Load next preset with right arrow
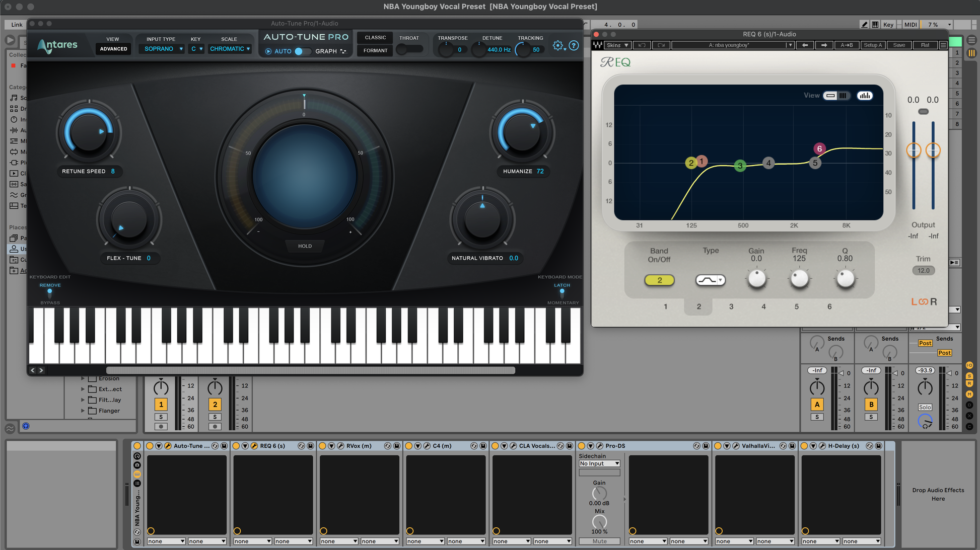The height and width of the screenshot is (550, 980). [824, 45]
